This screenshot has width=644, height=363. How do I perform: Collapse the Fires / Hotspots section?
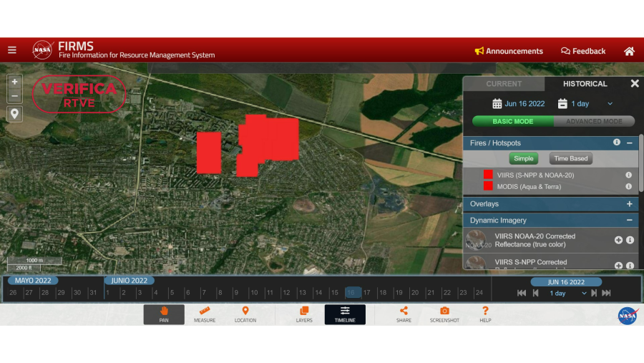coord(630,143)
